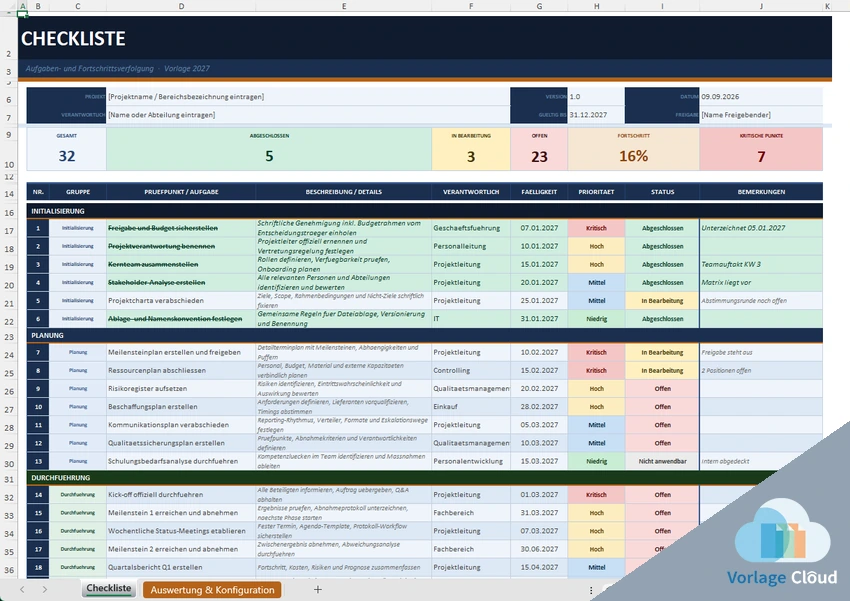
Task: Select the Gueltig bis date 31.12.2027
Action: (x=596, y=114)
